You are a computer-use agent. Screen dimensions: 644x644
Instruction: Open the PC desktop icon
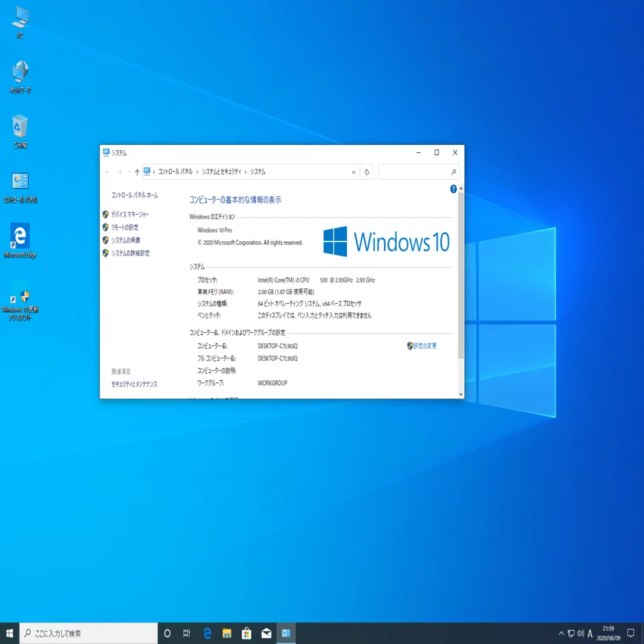[19, 23]
